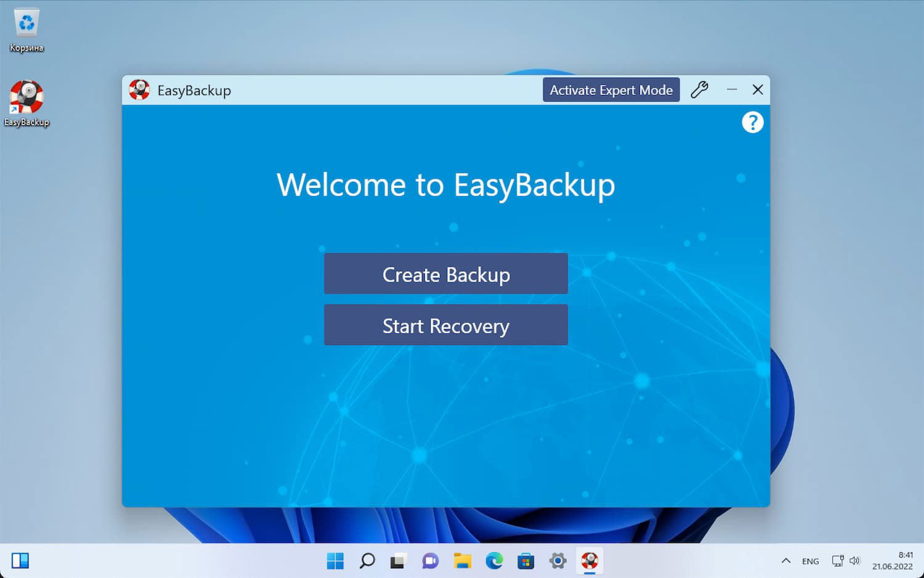924x578 pixels.
Task: Open Task View in taskbar
Action: pos(399,561)
